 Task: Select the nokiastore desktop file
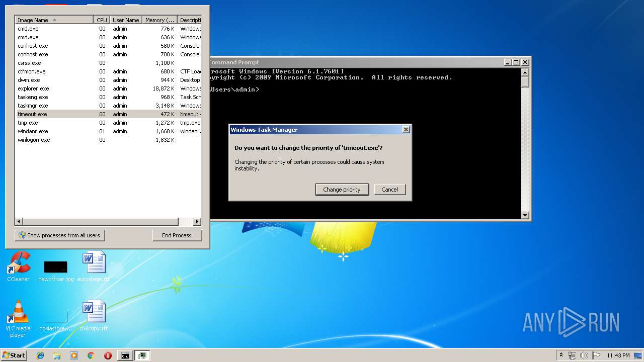(x=56, y=321)
